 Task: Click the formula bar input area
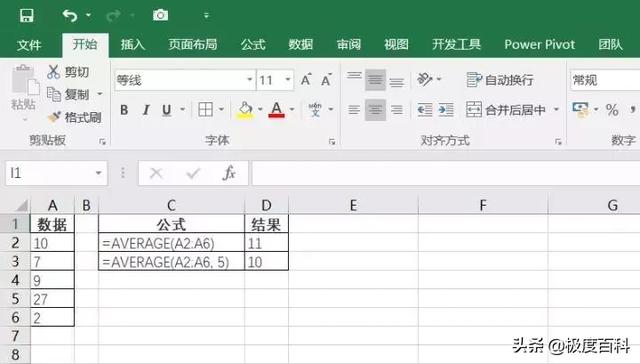446,173
